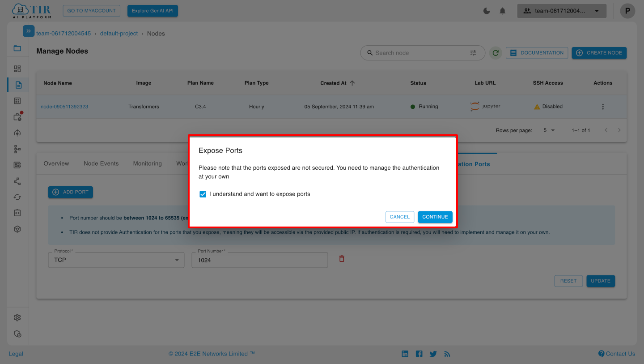This screenshot has width=644, height=364.
Task: Select the highlighted Nodes document icon
Action: pyautogui.click(x=18, y=85)
